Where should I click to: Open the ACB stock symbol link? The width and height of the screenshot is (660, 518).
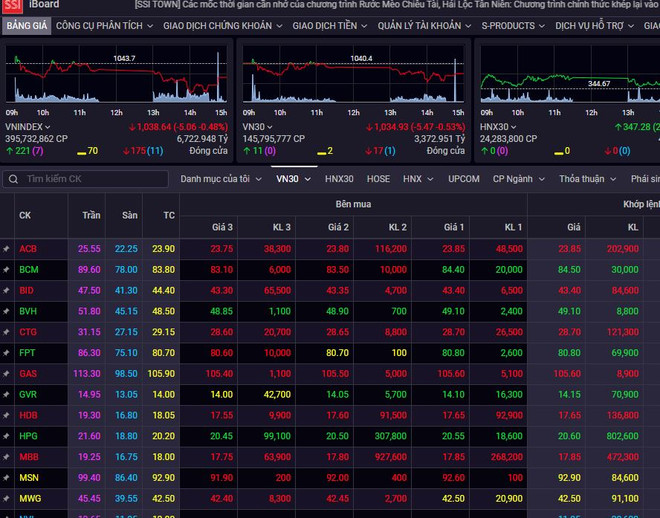click(28, 249)
